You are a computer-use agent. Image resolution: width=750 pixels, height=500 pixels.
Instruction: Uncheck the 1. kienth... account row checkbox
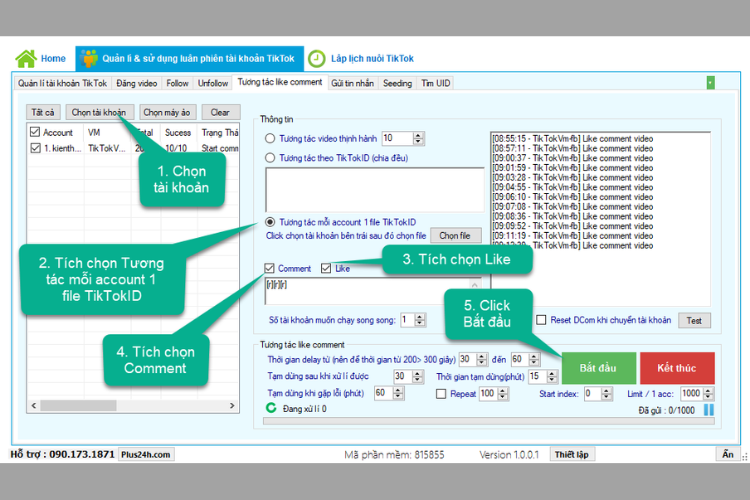tap(35, 148)
